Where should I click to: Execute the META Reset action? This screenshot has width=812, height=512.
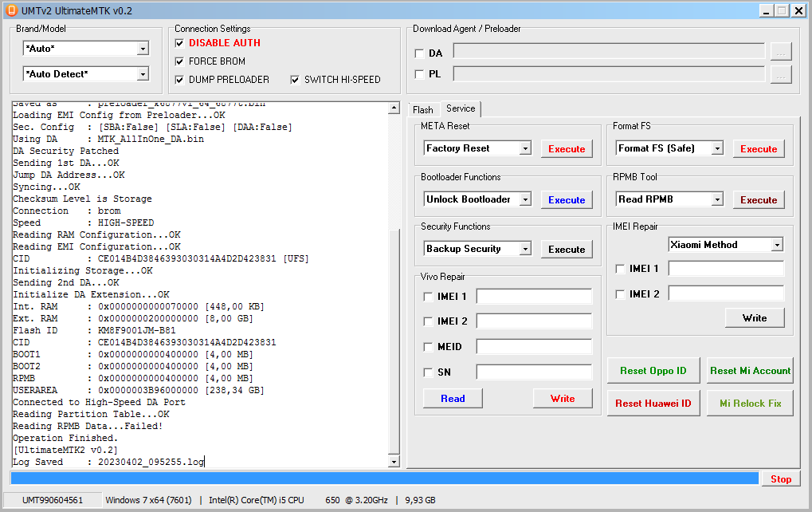[x=567, y=148]
